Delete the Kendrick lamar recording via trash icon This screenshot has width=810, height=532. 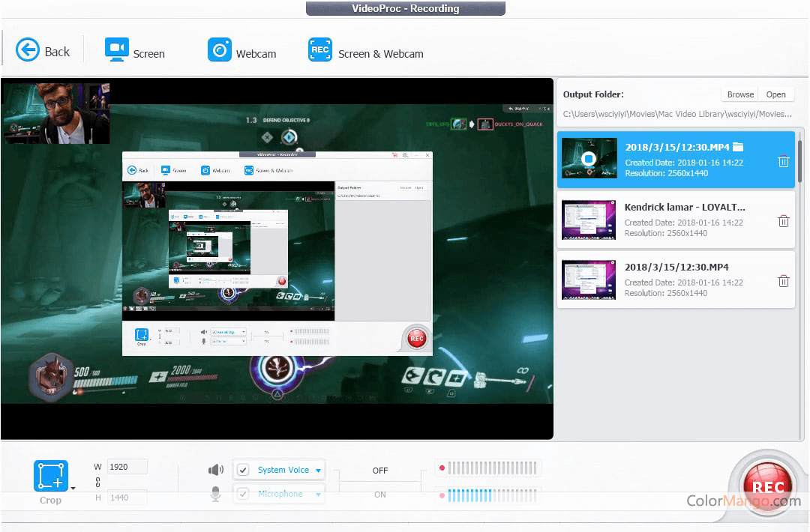click(783, 221)
